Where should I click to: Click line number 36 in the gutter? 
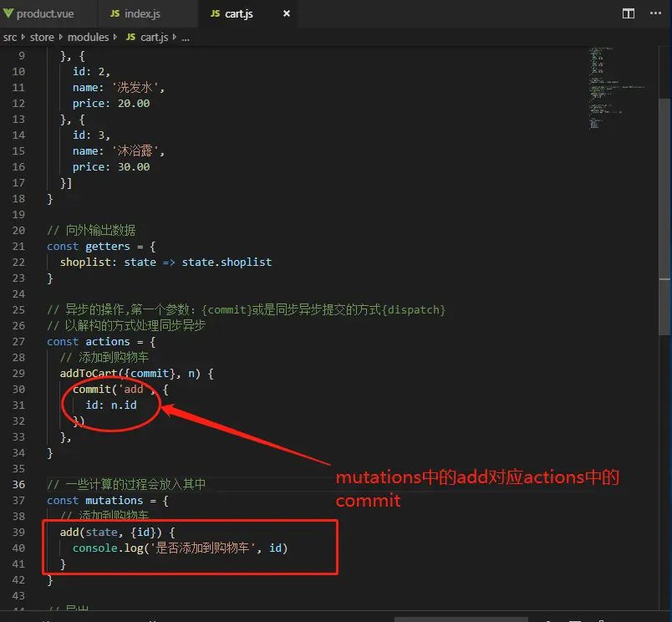pyautogui.click(x=18, y=484)
